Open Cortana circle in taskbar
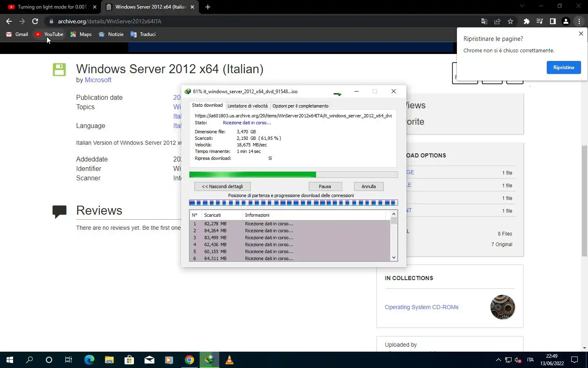The image size is (588, 368). point(49,360)
